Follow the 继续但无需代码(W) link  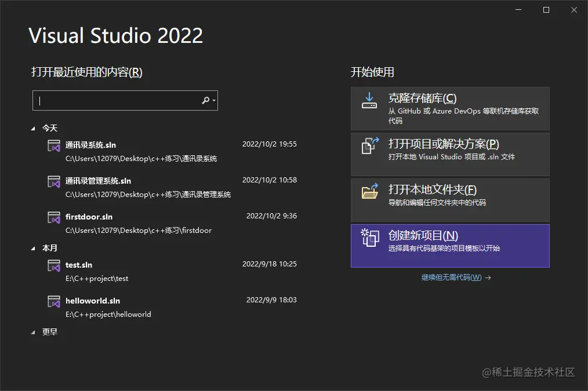click(x=451, y=277)
